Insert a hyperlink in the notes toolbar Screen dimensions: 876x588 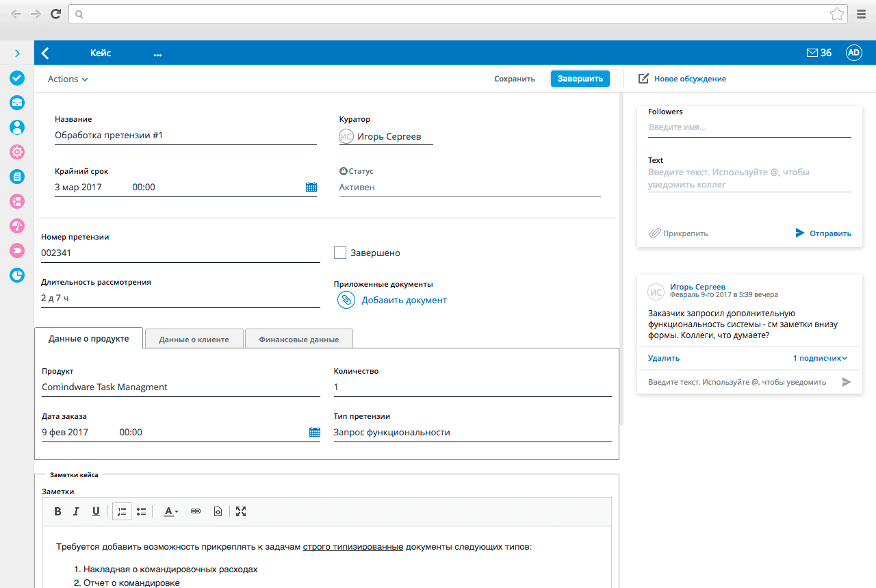click(x=196, y=511)
